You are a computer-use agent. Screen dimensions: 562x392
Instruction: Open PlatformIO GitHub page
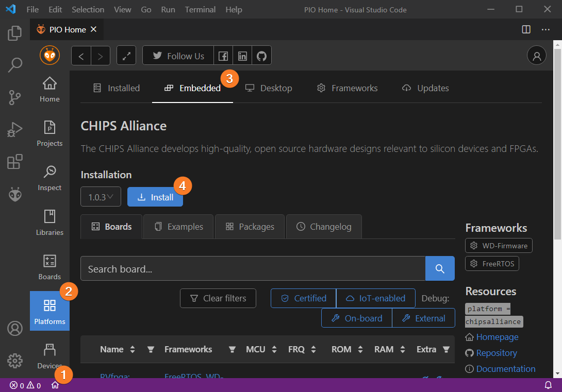[x=261, y=56]
